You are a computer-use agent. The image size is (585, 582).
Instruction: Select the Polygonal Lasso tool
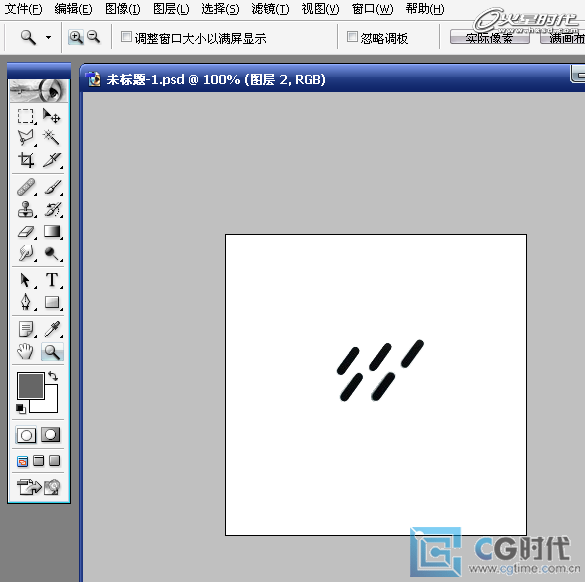[26, 138]
